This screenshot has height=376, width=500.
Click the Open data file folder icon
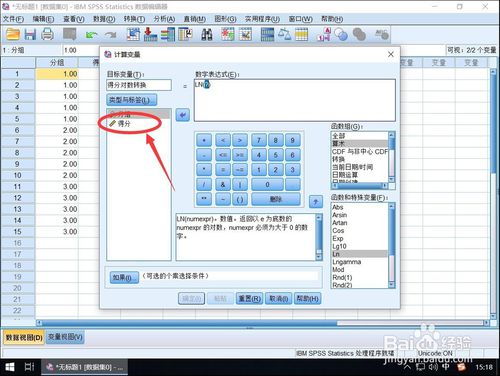[13, 34]
